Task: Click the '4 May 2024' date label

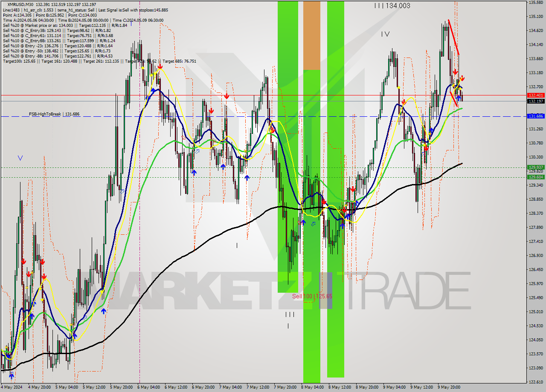Action: (11, 387)
